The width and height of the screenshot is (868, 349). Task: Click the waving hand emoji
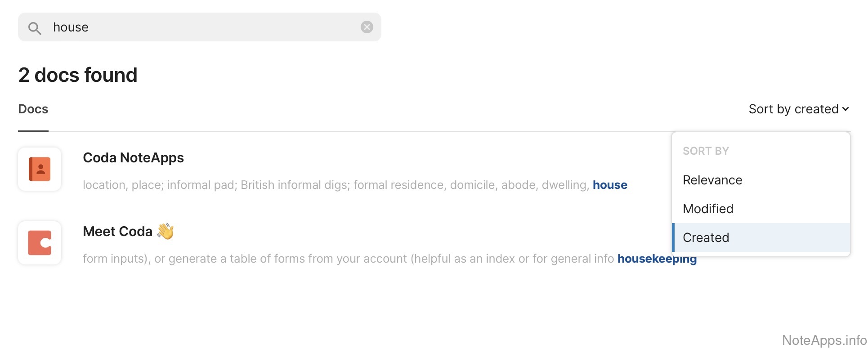(165, 231)
